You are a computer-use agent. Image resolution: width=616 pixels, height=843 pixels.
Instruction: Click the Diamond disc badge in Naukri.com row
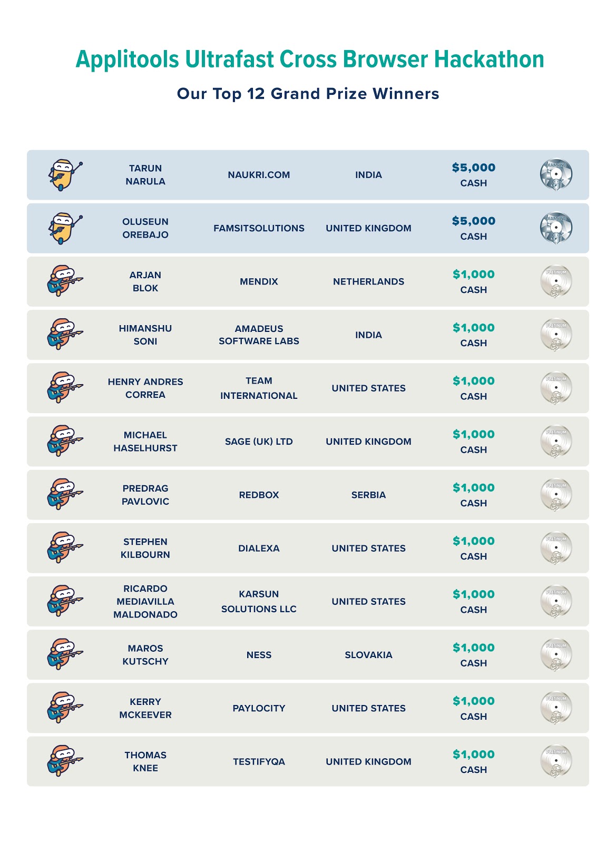[x=556, y=175]
